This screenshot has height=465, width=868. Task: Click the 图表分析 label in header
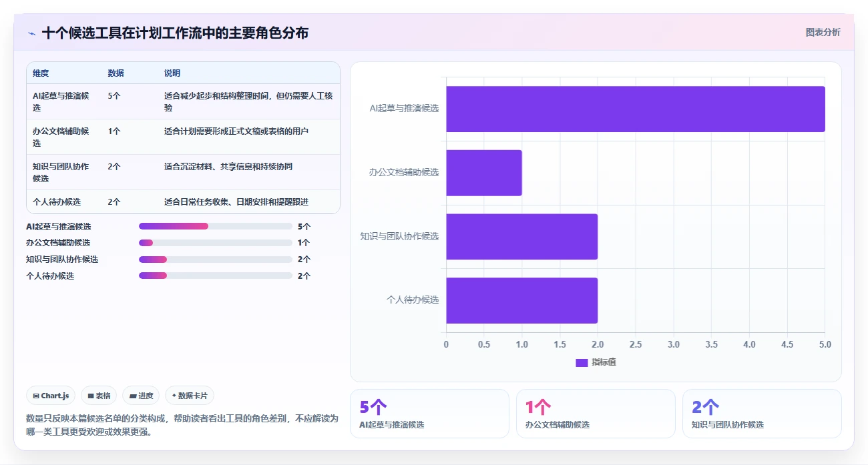pos(823,32)
